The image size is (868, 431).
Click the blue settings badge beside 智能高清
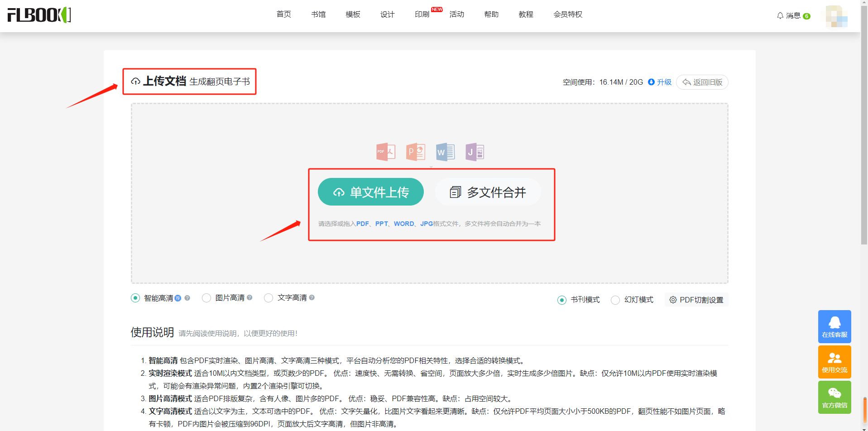(x=178, y=298)
